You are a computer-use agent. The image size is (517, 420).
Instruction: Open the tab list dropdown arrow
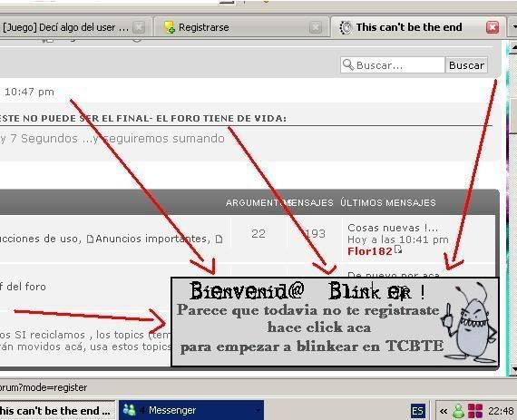[x=513, y=26]
